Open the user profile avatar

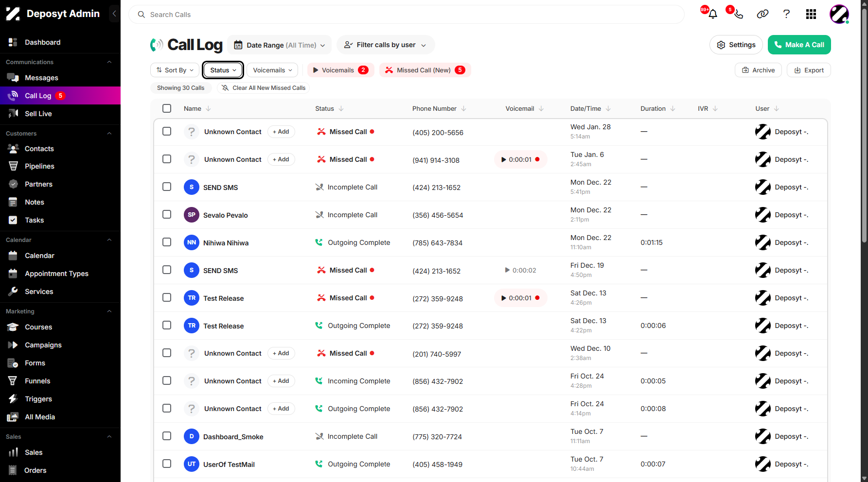pos(839,14)
